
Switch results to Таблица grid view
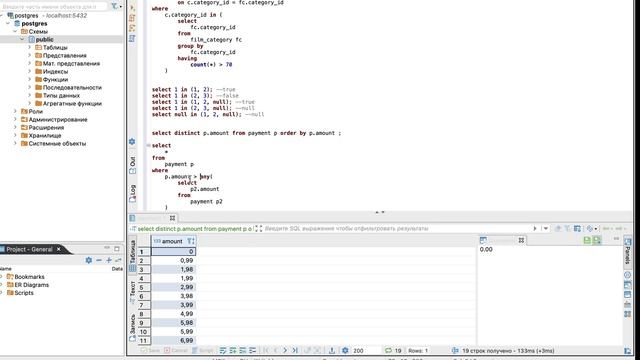(x=132, y=256)
